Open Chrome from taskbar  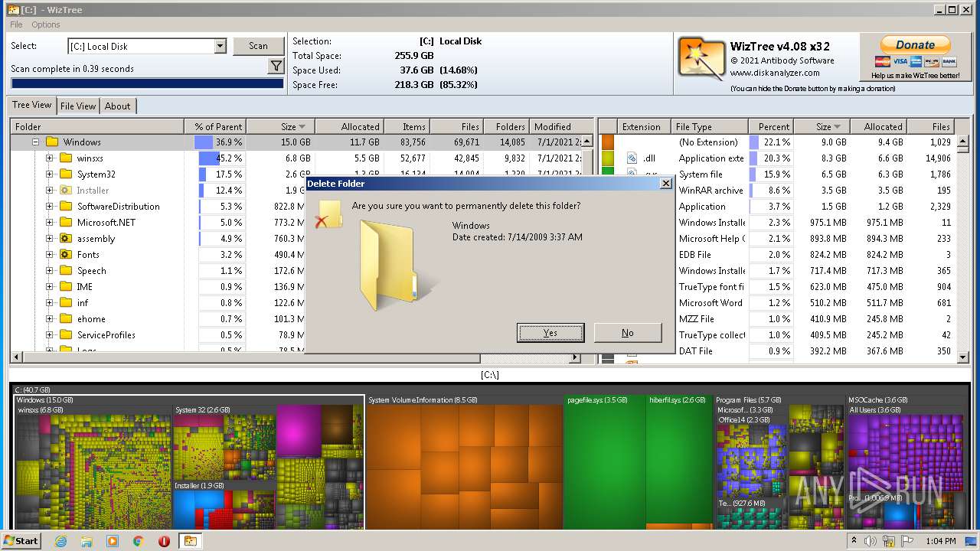(x=139, y=541)
